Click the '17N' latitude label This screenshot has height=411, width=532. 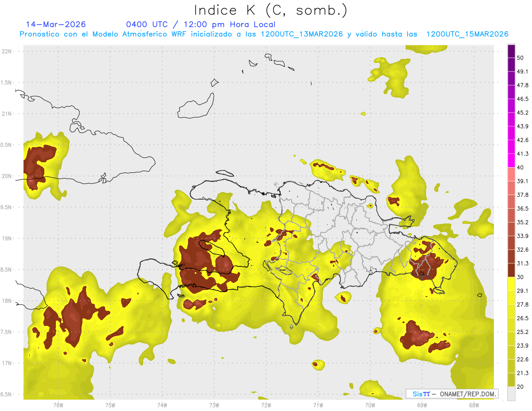pyautogui.click(x=7, y=364)
